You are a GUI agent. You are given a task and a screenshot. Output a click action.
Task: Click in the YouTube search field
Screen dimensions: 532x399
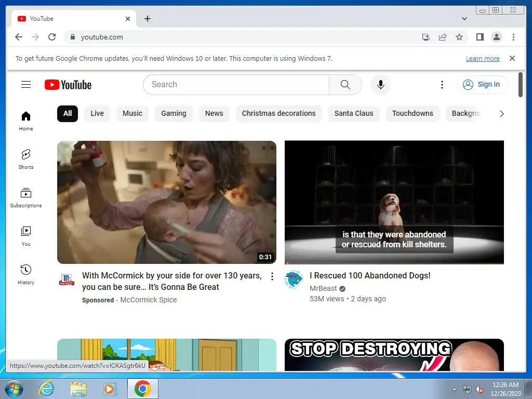(236, 85)
